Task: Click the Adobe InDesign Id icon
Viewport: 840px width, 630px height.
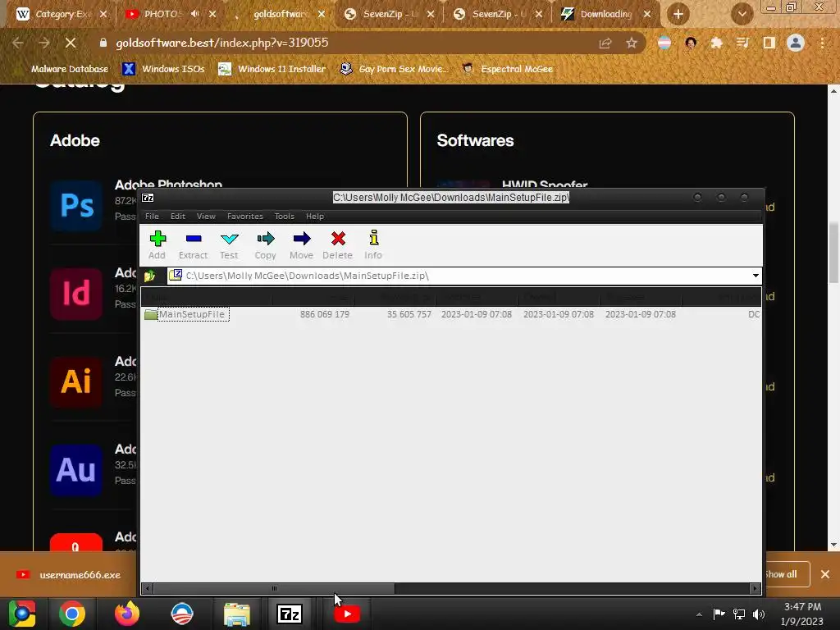Action: click(76, 294)
